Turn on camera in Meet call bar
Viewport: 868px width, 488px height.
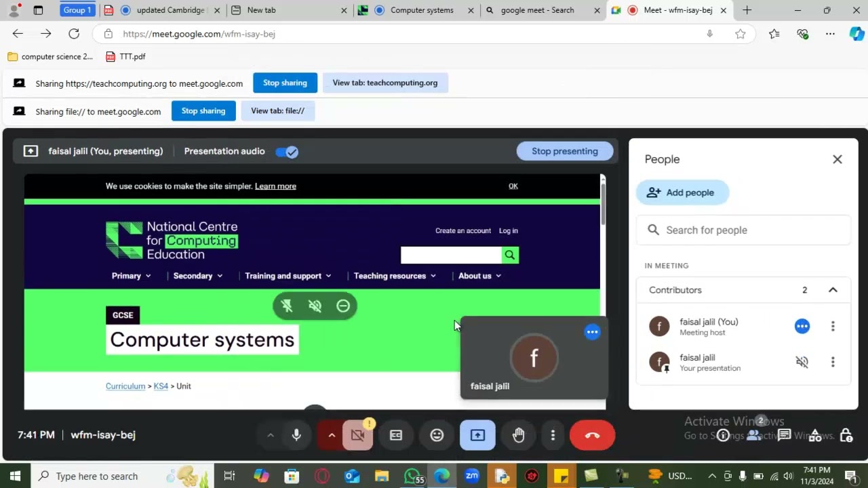pos(358,435)
